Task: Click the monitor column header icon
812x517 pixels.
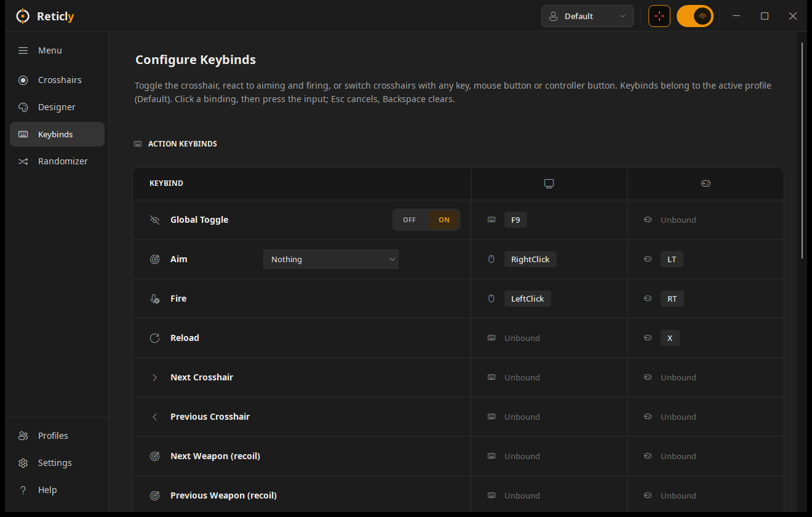Action: pos(549,183)
